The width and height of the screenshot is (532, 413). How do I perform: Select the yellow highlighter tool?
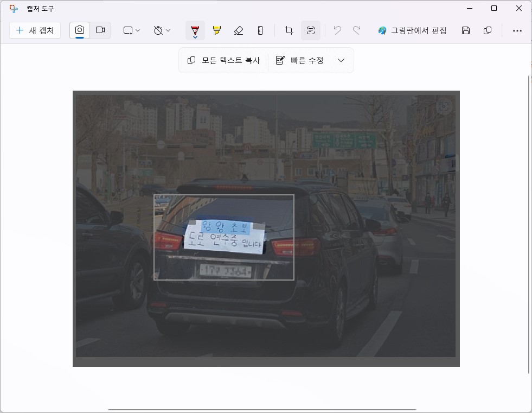pos(217,30)
